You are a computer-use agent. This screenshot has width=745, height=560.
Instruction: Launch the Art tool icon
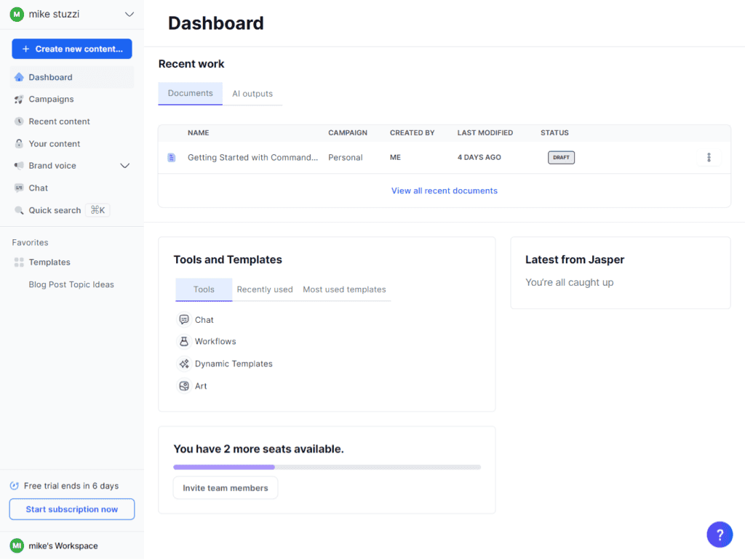pos(184,386)
